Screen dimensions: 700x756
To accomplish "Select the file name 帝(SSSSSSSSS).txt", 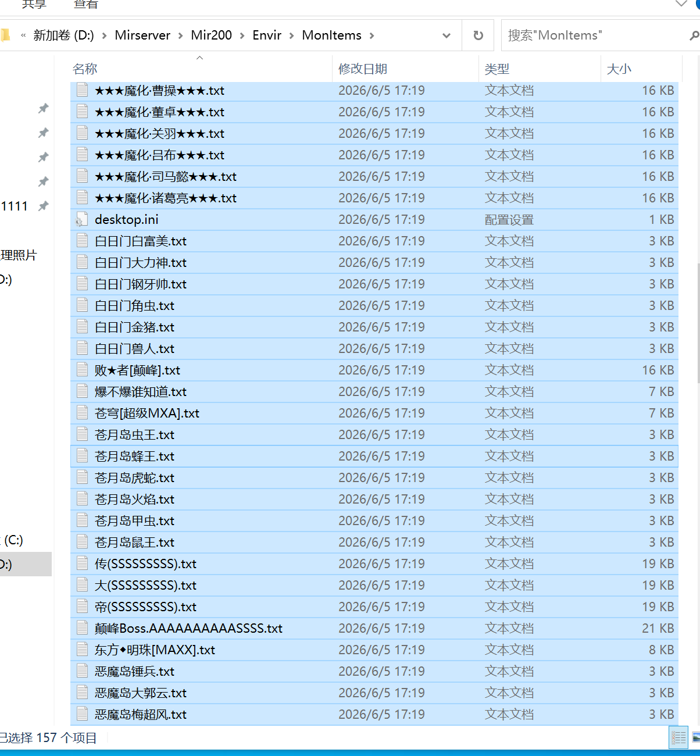I will tap(145, 607).
